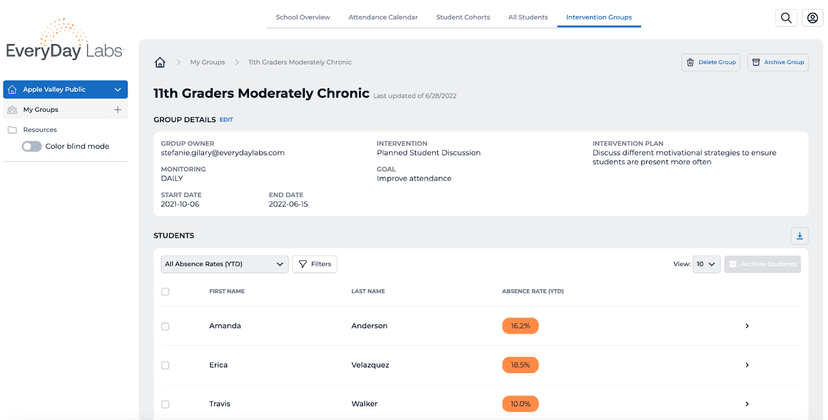Expand the View count dropdown

coord(706,264)
